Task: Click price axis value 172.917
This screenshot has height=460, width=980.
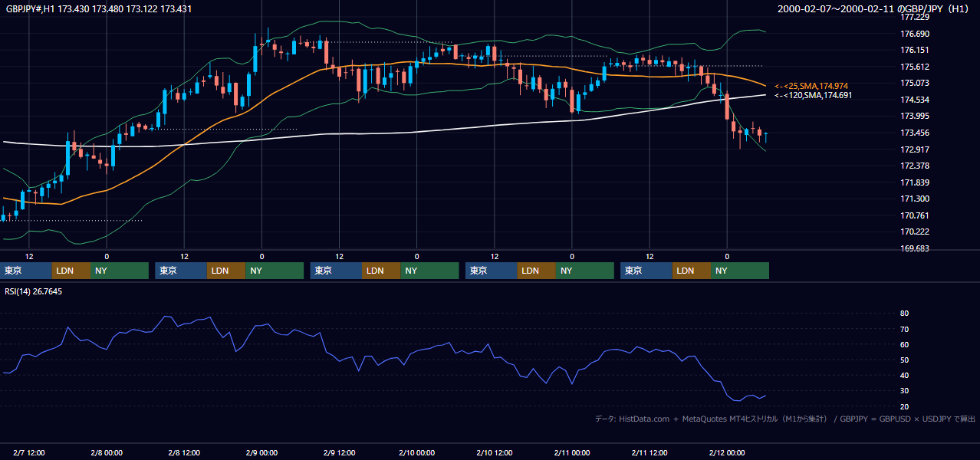Action: (x=915, y=150)
